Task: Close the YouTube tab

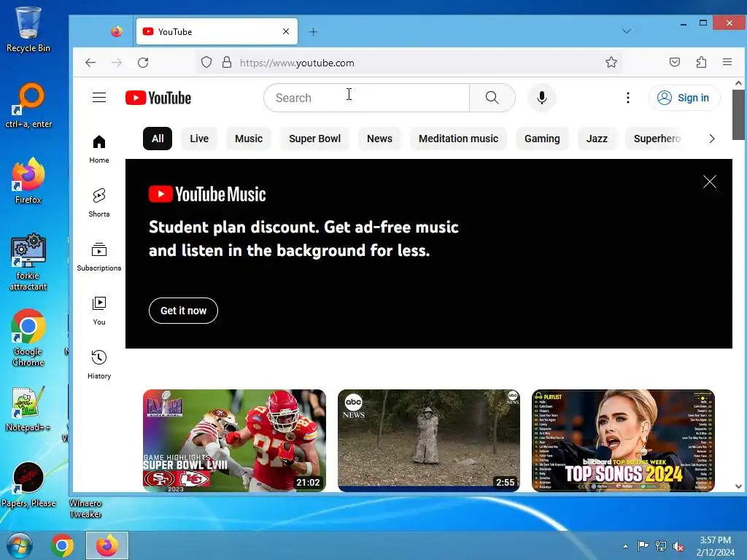Action: pos(286,31)
